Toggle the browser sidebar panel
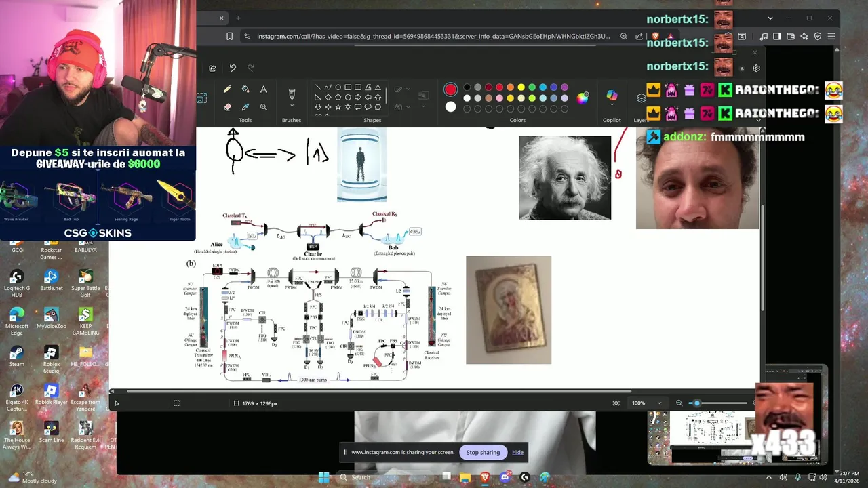 point(777,37)
